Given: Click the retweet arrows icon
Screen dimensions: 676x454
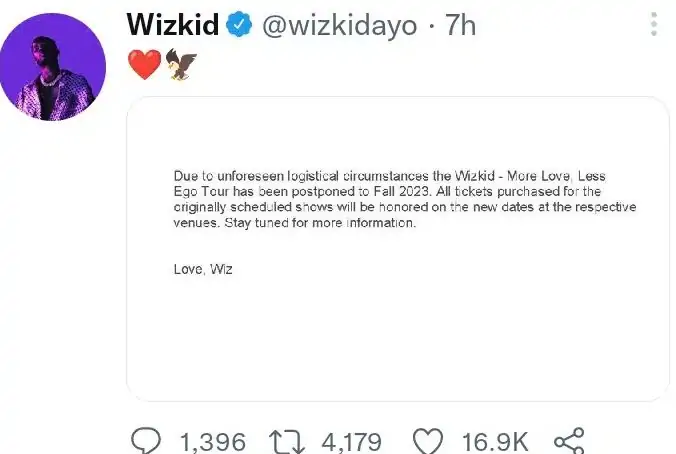Looking at the screenshot, I should click(290, 439).
